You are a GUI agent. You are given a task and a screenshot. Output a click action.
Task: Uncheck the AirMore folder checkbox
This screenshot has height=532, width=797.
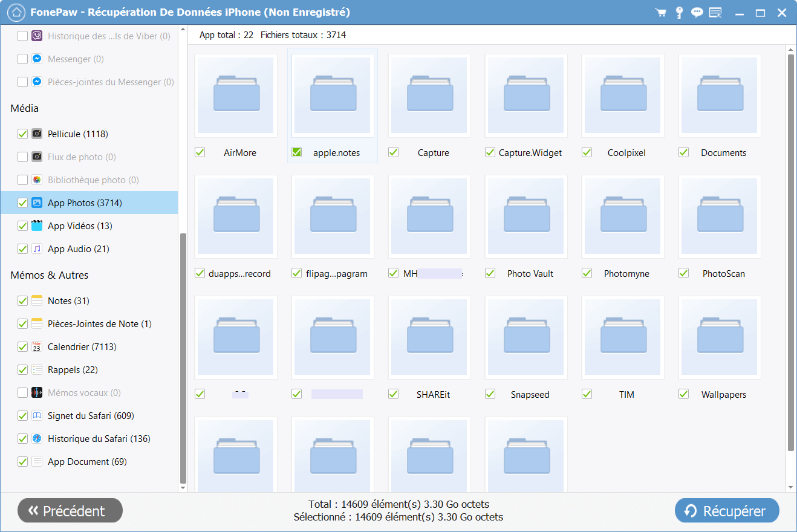(200, 152)
